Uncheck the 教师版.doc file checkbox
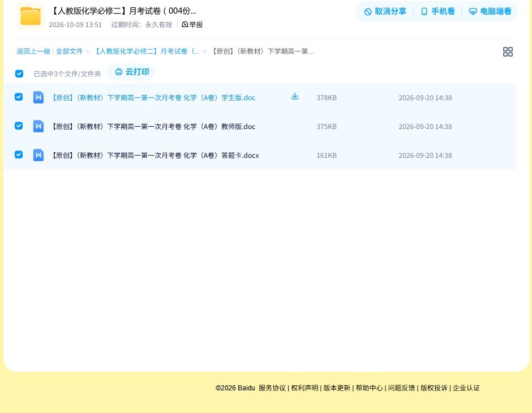Image resolution: width=532 pixels, height=413 pixels. click(x=19, y=126)
